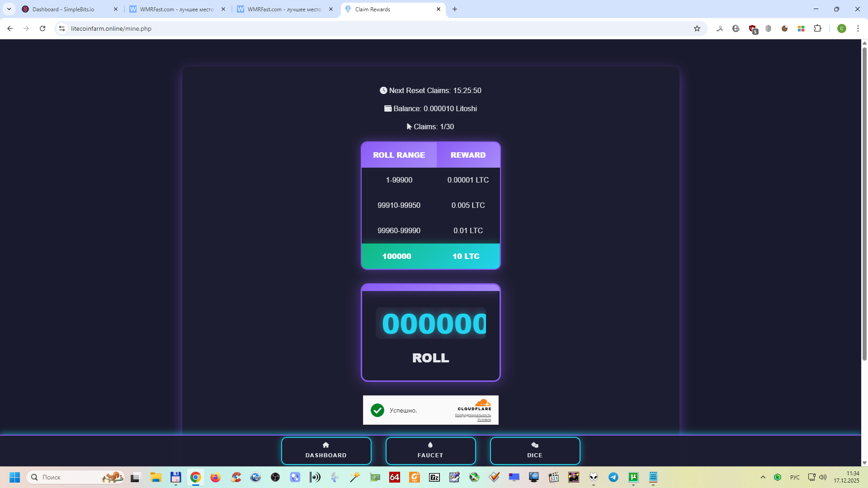Click the back navigation arrow
The width and height of the screenshot is (868, 488).
[10, 28]
